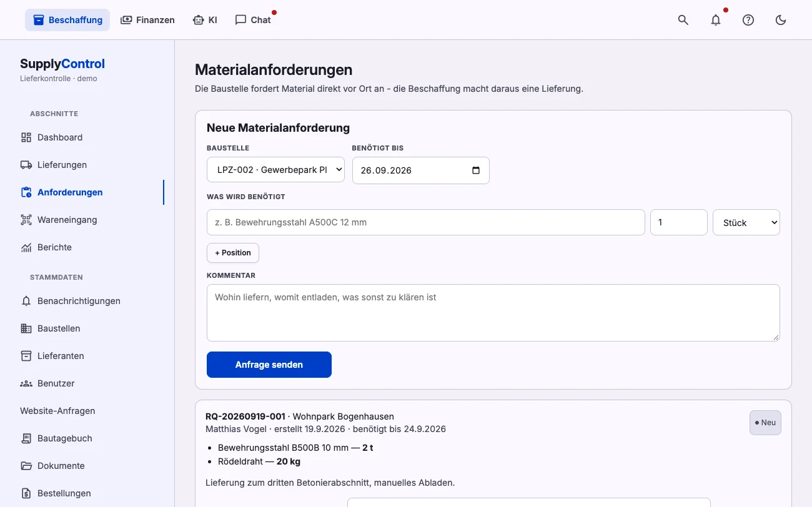The width and height of the screenshot is (812, 507).
Task: Click the Neu status badge
Action: pos(765,423)
